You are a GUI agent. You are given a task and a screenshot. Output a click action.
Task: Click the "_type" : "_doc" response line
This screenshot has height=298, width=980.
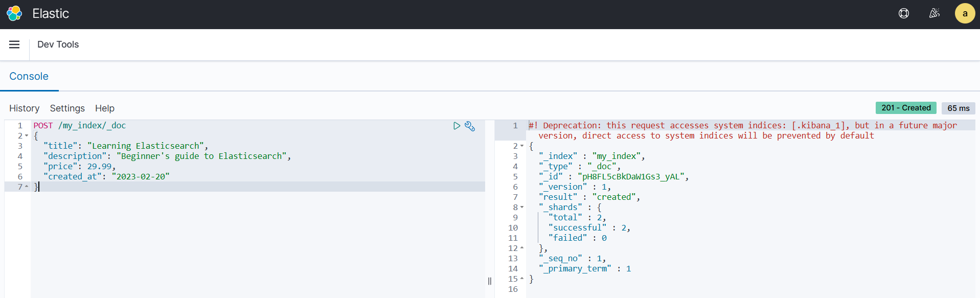(x=580, y=167)
